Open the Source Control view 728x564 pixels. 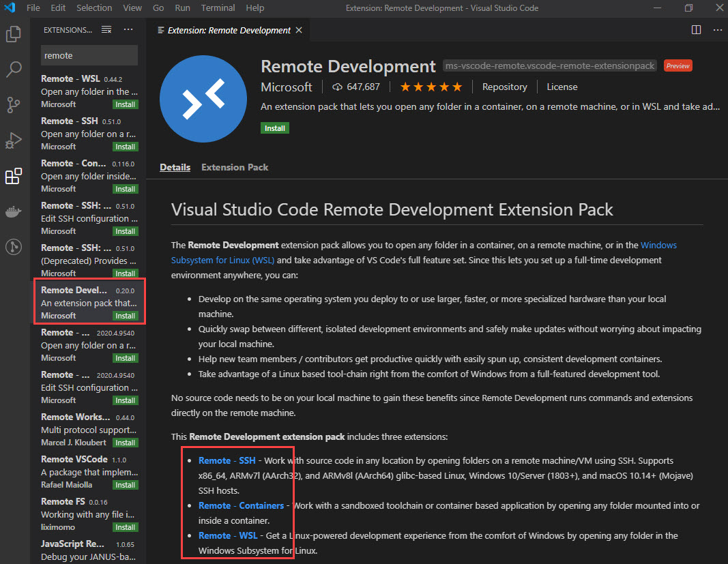14,105
